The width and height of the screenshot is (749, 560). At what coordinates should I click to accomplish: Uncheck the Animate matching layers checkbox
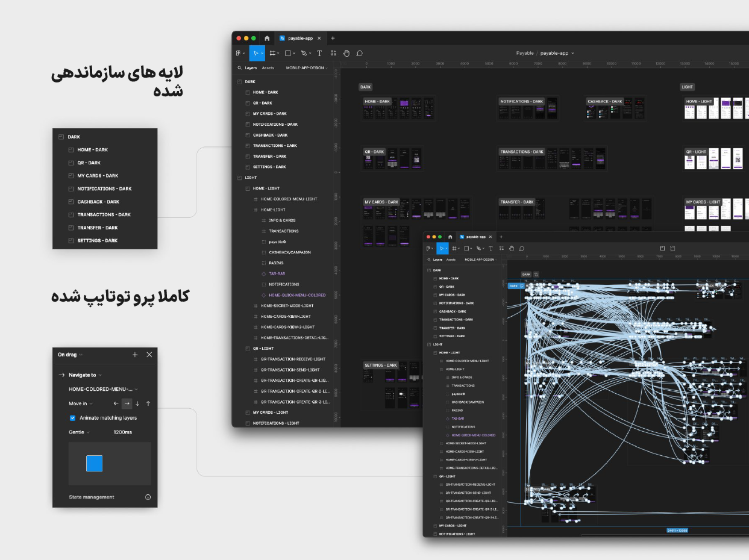[73, 418]
